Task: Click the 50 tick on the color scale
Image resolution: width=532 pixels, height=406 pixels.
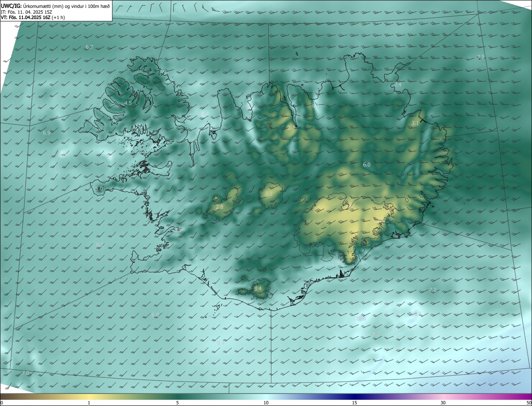Action: coord(529,403)
